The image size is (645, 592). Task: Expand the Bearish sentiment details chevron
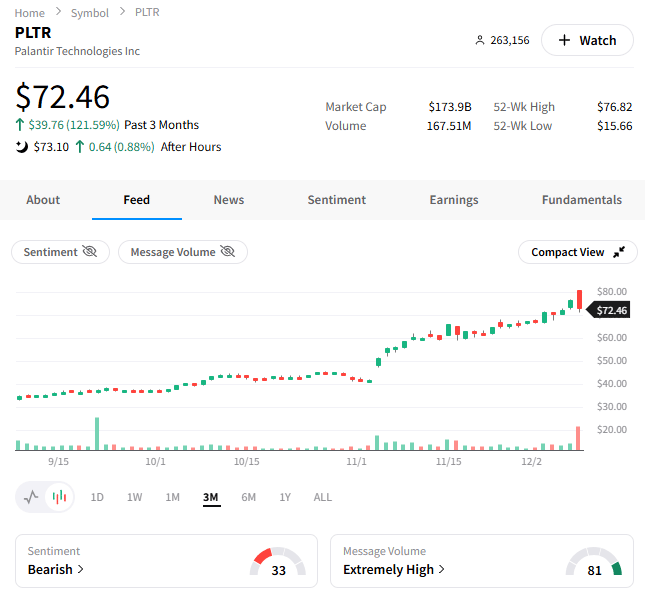(81, 569)
